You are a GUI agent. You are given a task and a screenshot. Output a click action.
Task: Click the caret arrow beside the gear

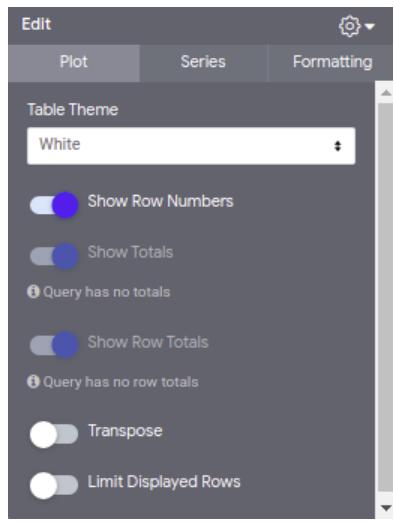tap(370, 26)
